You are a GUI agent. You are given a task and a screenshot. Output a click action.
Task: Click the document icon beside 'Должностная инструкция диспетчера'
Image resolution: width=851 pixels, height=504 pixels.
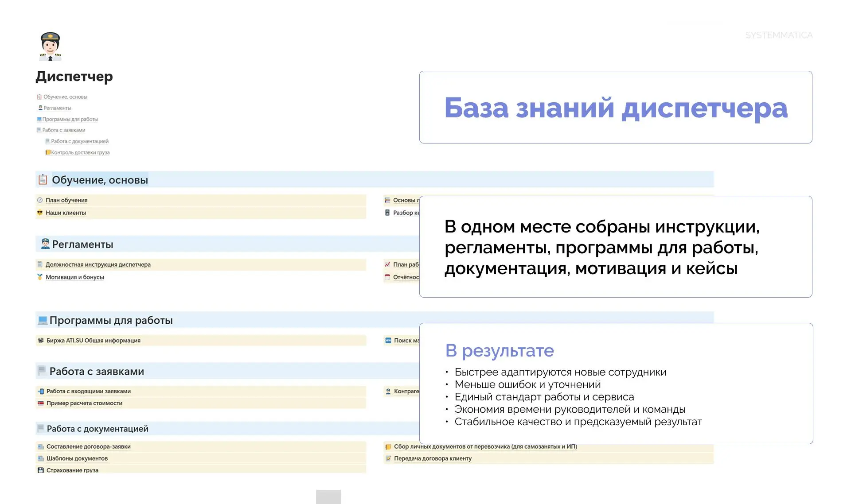[x=40, y=264]
